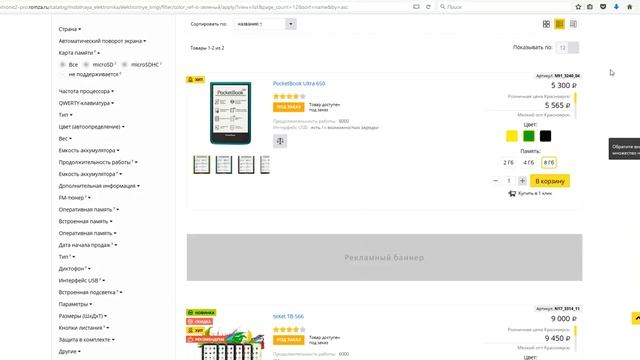
Task: Expand the Встроенная память filter
Action: coord(85,221)
